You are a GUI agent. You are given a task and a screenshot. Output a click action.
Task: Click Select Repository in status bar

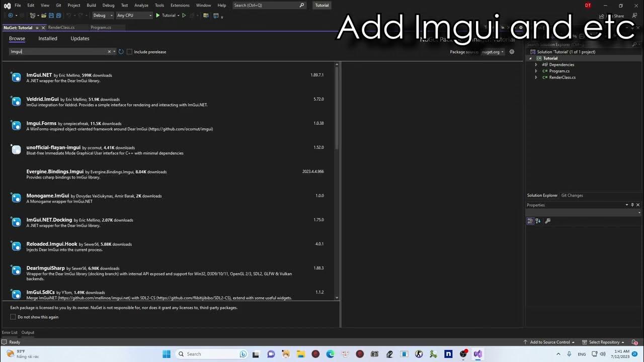(604, 342)
